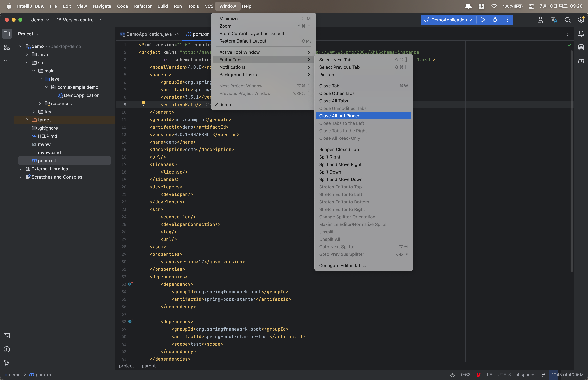Open the Git tool window icon

(7, 363)
